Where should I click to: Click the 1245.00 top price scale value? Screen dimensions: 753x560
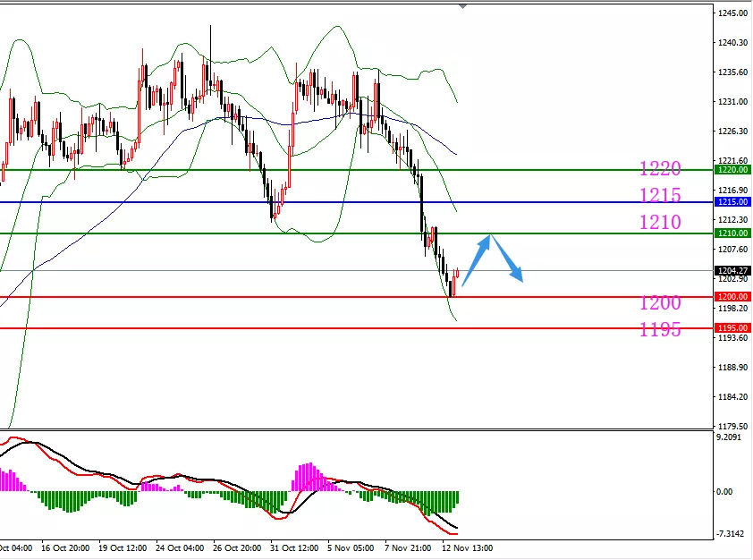tap(733, 13)
